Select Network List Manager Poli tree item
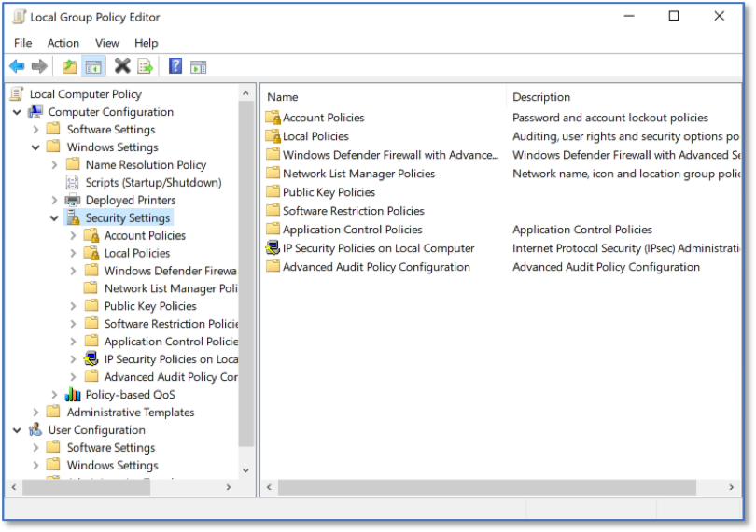The width and height of the screenshot is (756, 532). (x=171, y=288)
